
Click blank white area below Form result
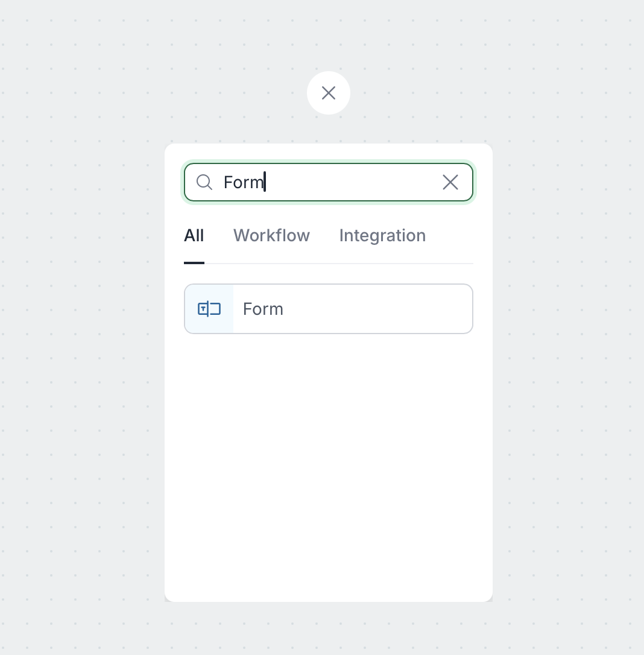[329, 458]
